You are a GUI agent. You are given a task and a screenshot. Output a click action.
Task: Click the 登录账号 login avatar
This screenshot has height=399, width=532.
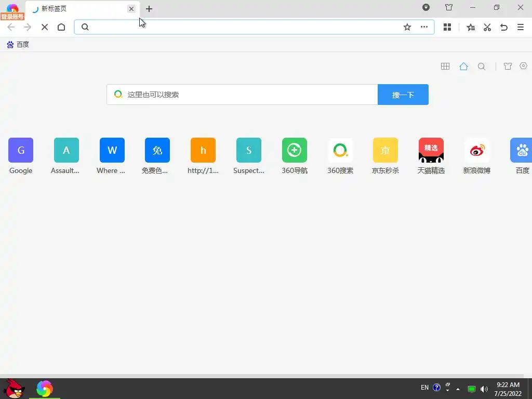tap(12, 12)
